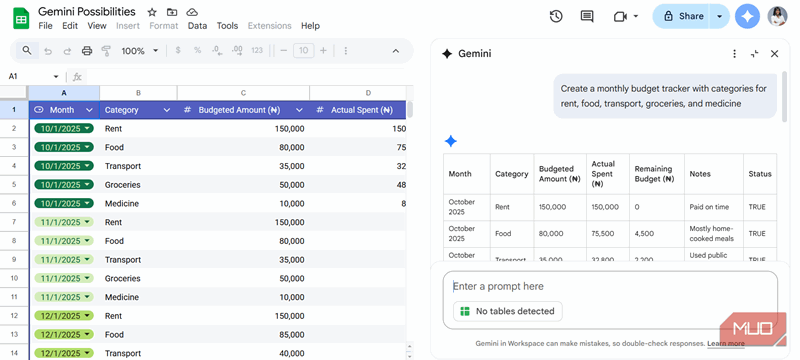Print the spreadsheet
800x360 pixels.
click(x=87, y=51)
